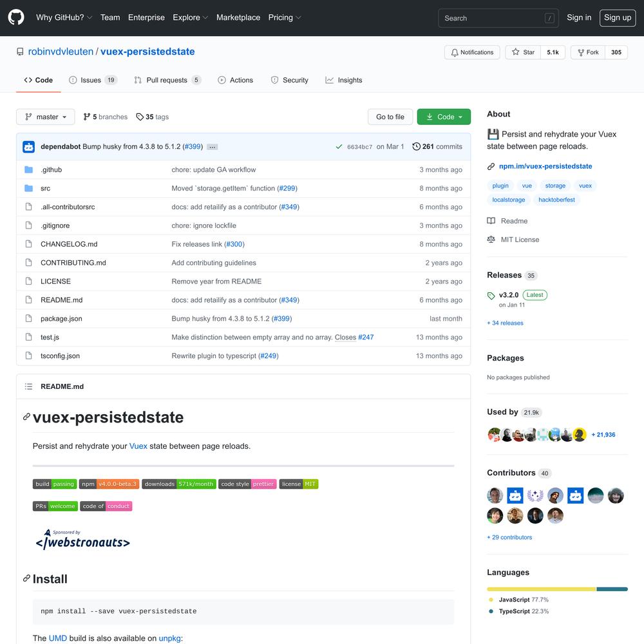The height and width of the screenshot is (644, 644).
Task: Click the npm v4.0.0-beta.3 badge
Action: coord(109,484)
